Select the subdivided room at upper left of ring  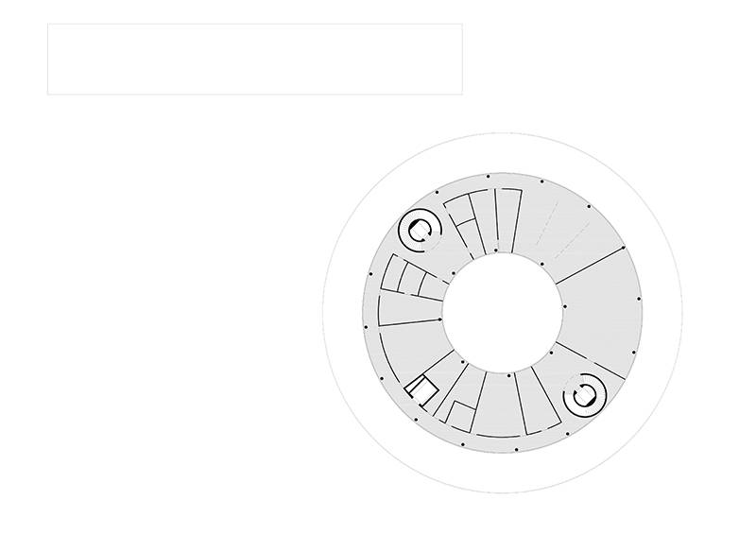click(467, 223)
